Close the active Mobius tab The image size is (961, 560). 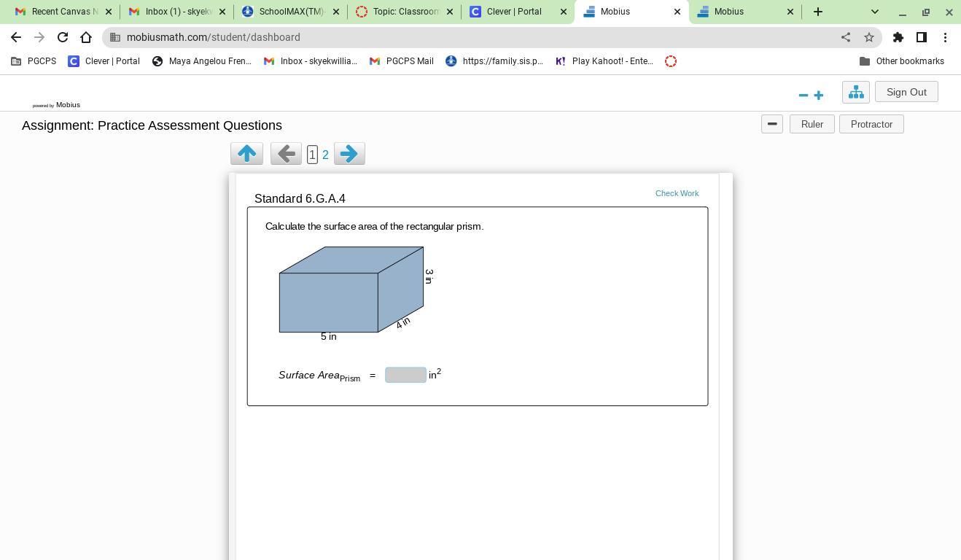coord(677,12)
